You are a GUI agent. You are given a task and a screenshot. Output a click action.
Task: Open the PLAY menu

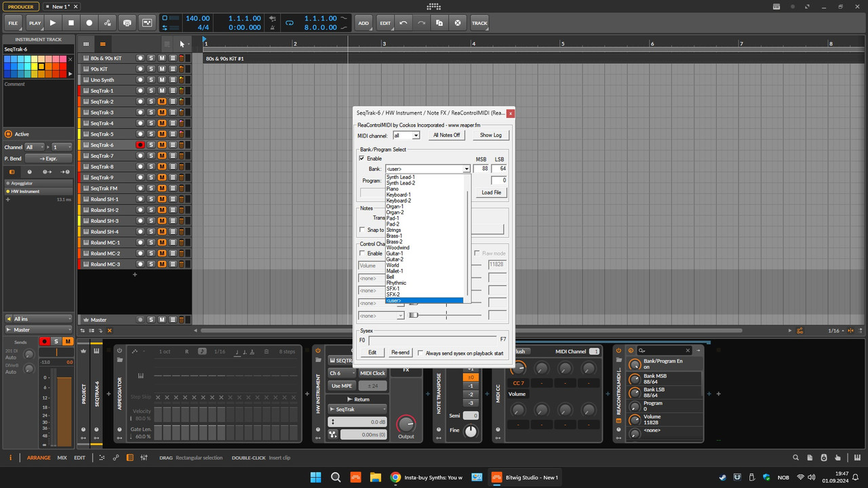pos(35,22)
